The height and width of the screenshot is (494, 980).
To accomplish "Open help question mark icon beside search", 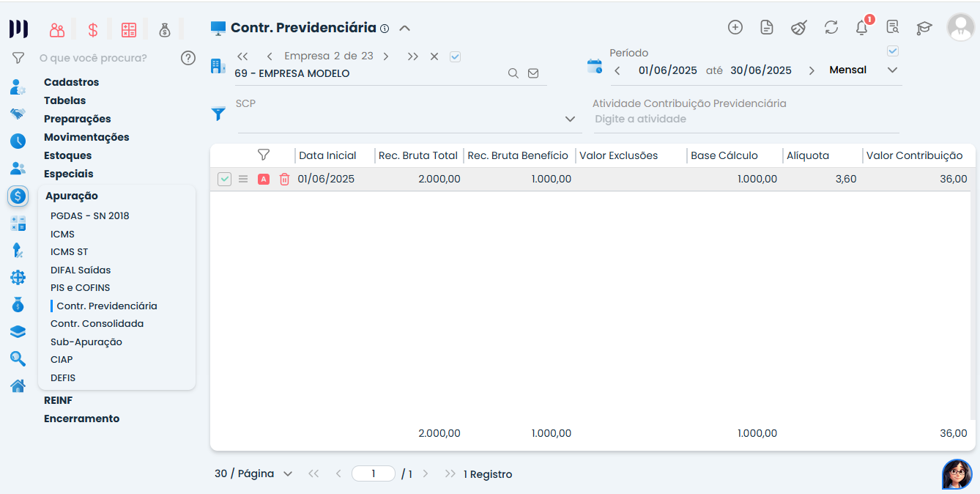I will pos(188,57).
